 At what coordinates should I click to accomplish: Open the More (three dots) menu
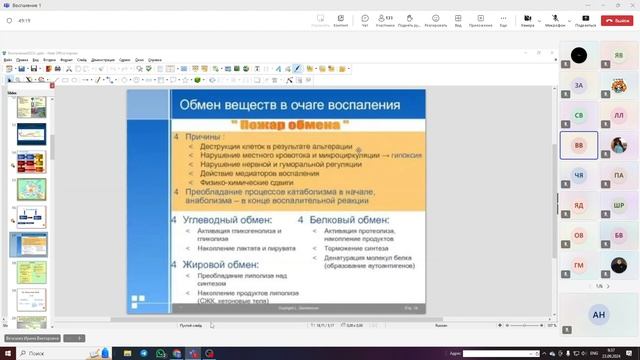(503, 20)
